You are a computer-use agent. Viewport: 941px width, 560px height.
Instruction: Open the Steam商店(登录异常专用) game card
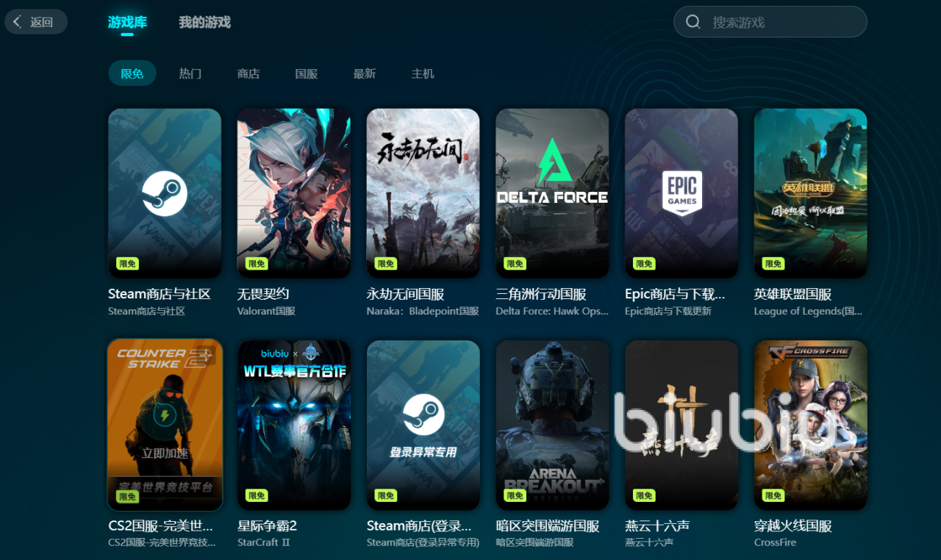423,425
